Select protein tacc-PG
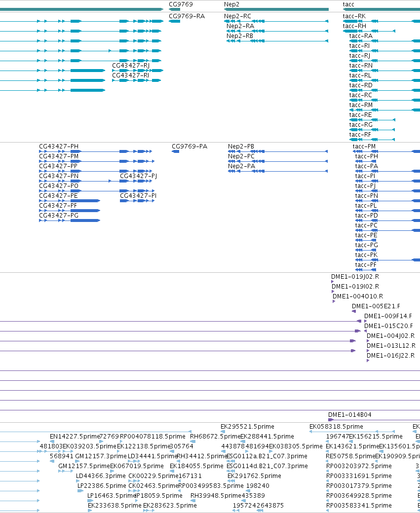420x513 pixels. coord(367,245)
